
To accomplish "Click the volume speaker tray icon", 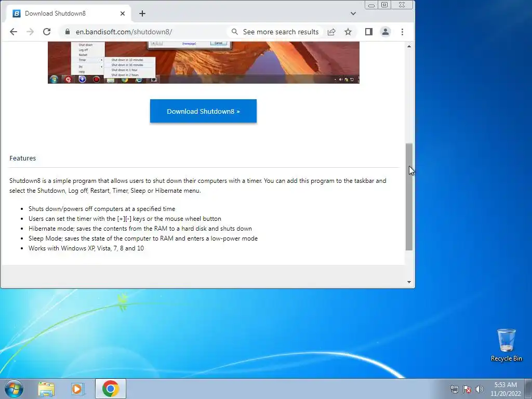I will pos(480,389).
